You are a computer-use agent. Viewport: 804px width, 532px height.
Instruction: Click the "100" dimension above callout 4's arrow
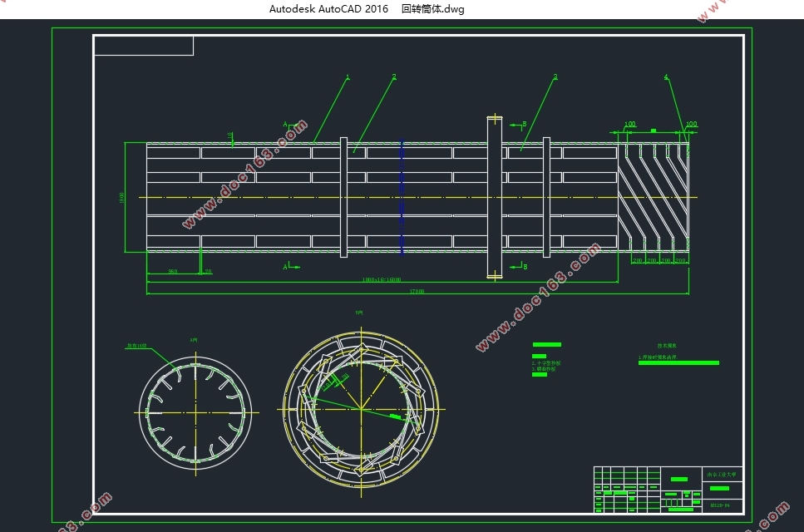click(x=691, y=124)
